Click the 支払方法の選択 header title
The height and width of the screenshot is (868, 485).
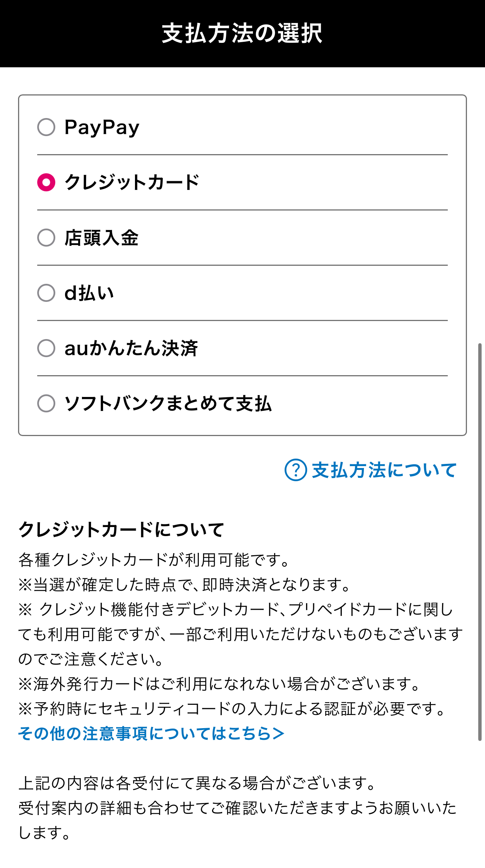pyautogui.click(x=242, y=33)
